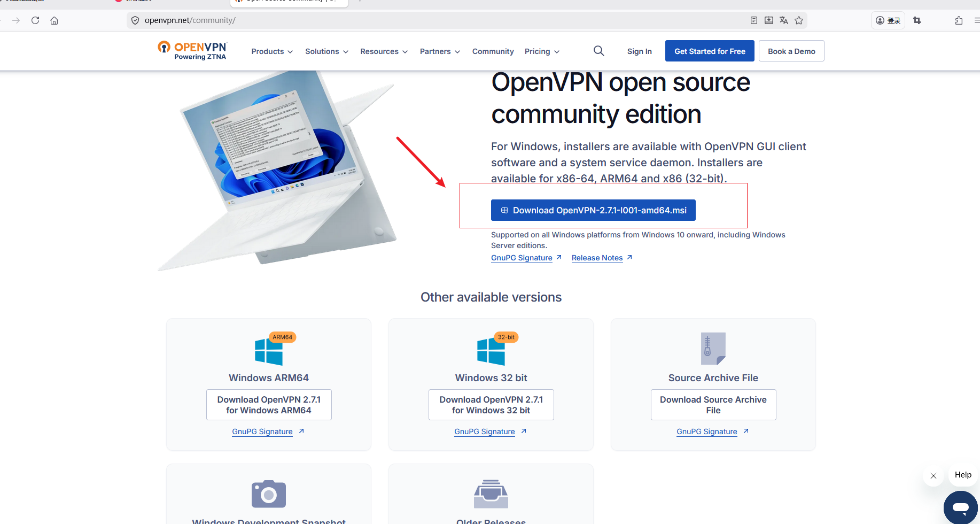Image resolution: width=980 pixels, height=524 pixels.
Task: Click the screenshot crop icon in toolbar
Action: [x=917, y=20]
